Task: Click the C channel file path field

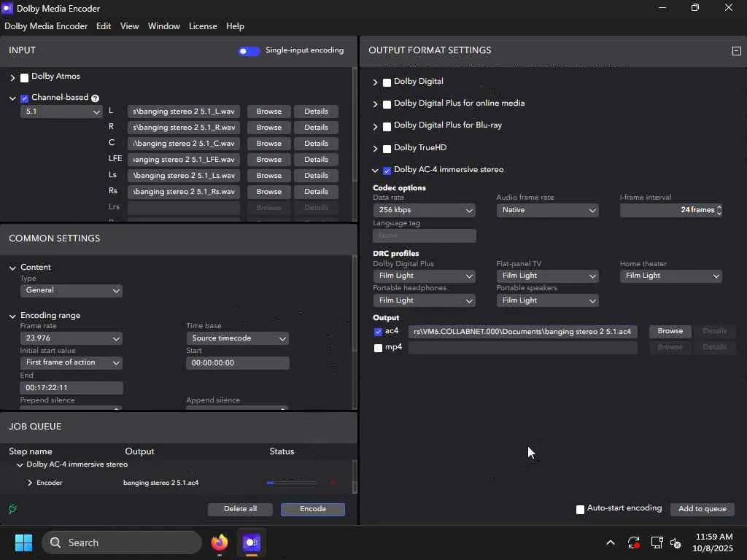Action: (x=184, y=144)
